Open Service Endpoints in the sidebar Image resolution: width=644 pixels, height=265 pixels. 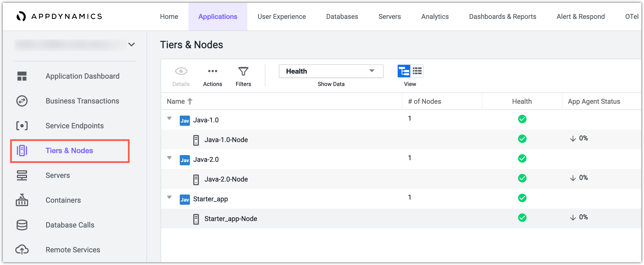point(75,126)
